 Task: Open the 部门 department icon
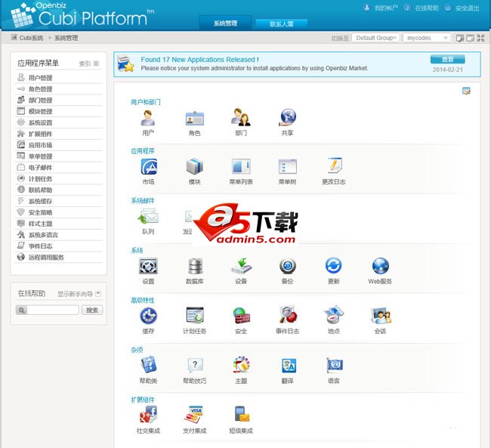pyautogui.click(x=241, y=118)
